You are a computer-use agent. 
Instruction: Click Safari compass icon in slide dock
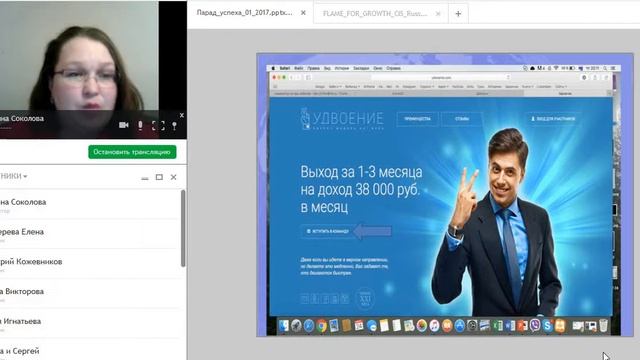coord(309,325)
